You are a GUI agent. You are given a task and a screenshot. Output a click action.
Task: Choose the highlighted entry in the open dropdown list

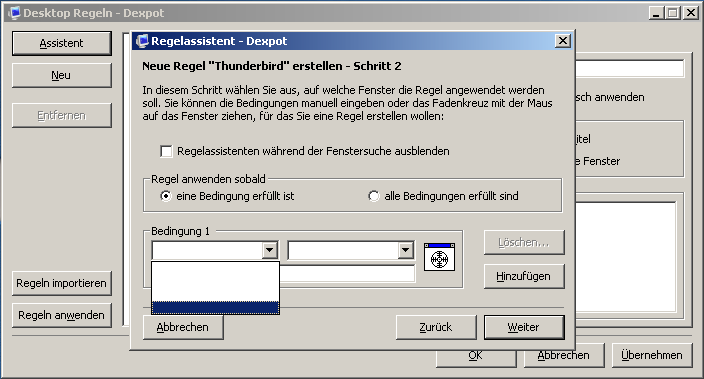(x=216, y=308)
